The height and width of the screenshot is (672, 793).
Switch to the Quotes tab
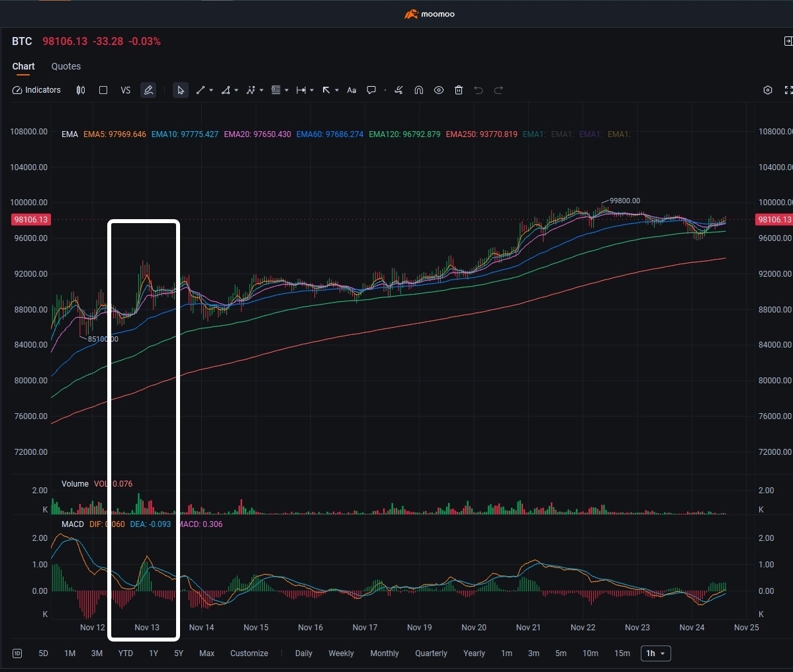pyautogui.click(x=66, y=66)
